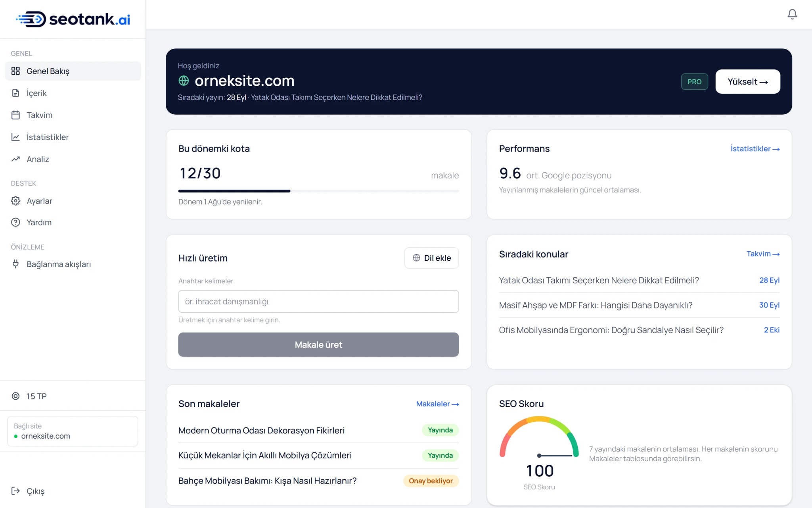Click the Çıkış logout icon
This screenshot has width=812, height=508.
15,491
